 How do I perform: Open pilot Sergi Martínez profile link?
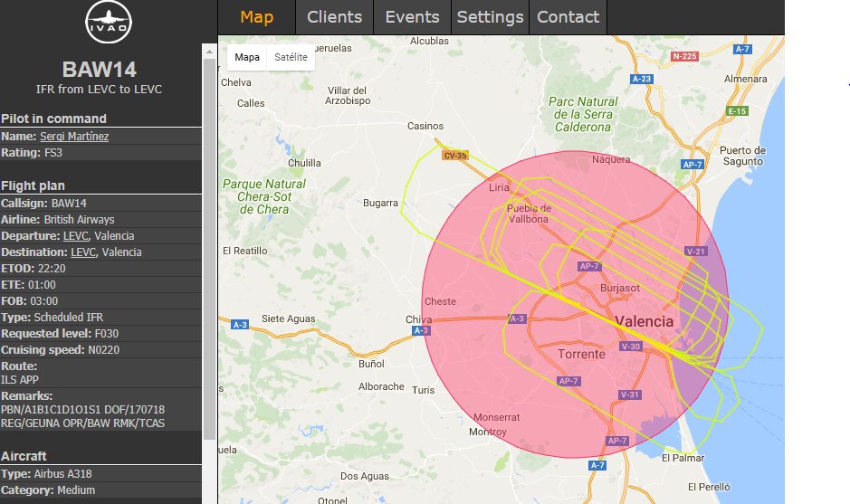[74, 137]
